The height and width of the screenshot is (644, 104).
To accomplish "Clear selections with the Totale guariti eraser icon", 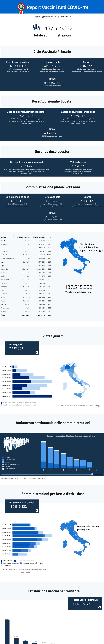I will 37,352.
